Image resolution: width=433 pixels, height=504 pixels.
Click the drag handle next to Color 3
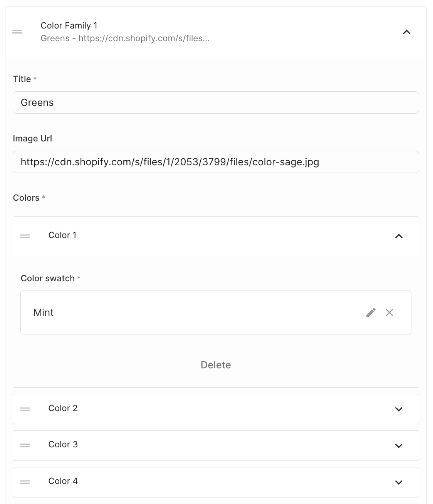pyautogui.click(x=25, y=445)
